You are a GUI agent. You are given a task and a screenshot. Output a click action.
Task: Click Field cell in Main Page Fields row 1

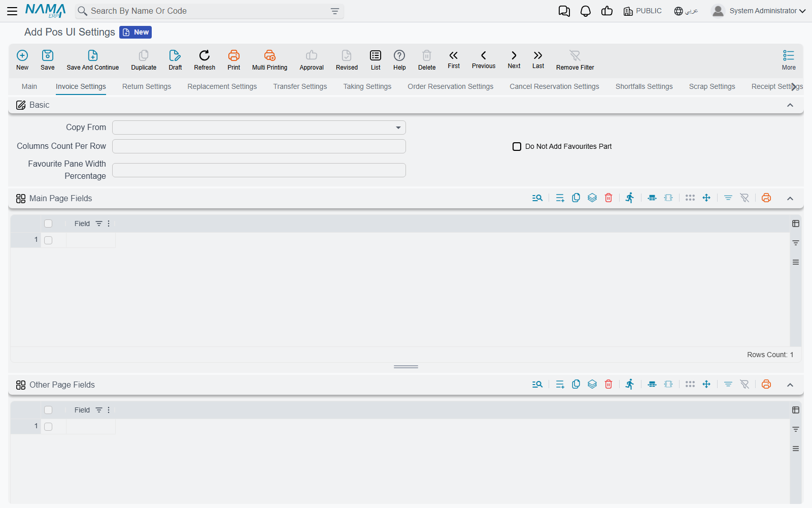pos(91,240)
